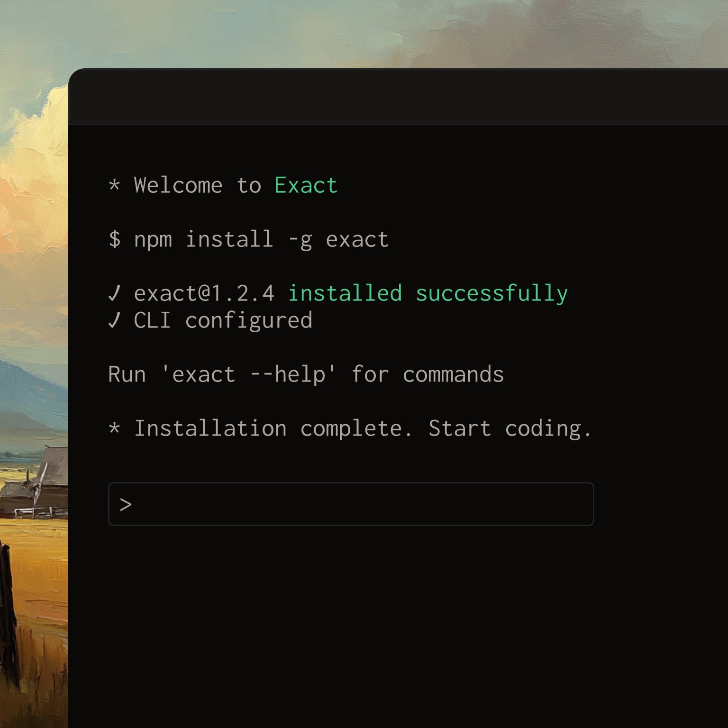Image resolution: width=728 pixels, height=728 pixels.
Task: Click the dollar sign prompt symbol
Action: (114, 239)
